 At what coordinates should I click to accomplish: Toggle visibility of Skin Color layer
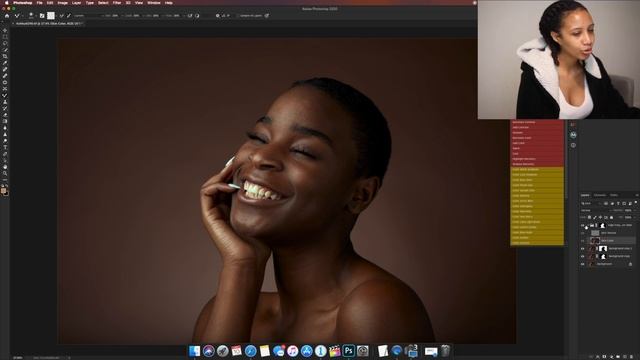coord(582,241)
